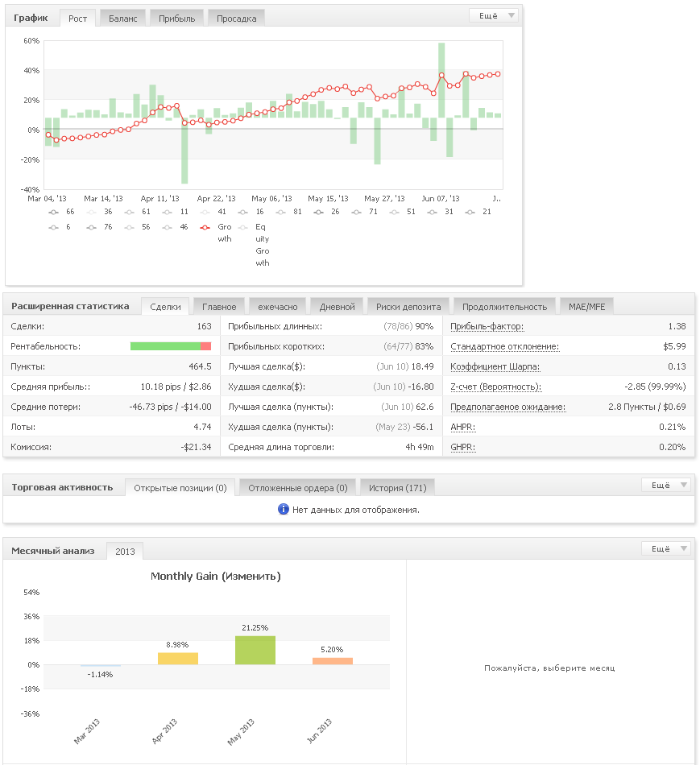
Task: Toggle legend series 61
Action: 137,212
